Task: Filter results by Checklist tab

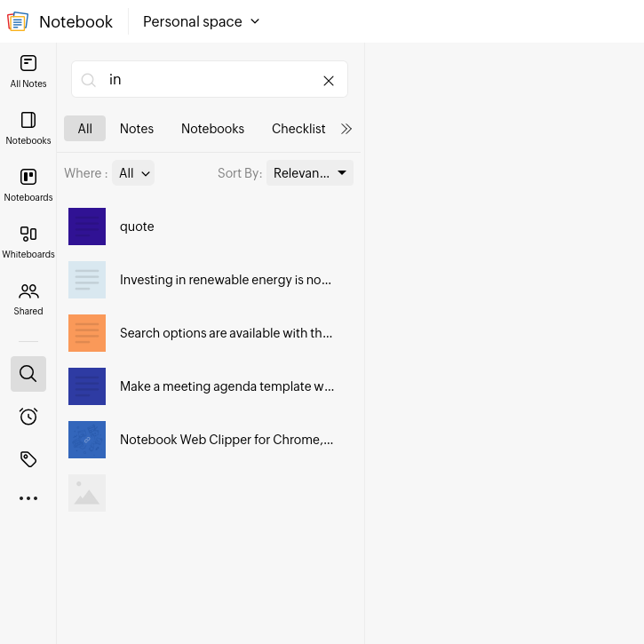Action: click(298, 129)
